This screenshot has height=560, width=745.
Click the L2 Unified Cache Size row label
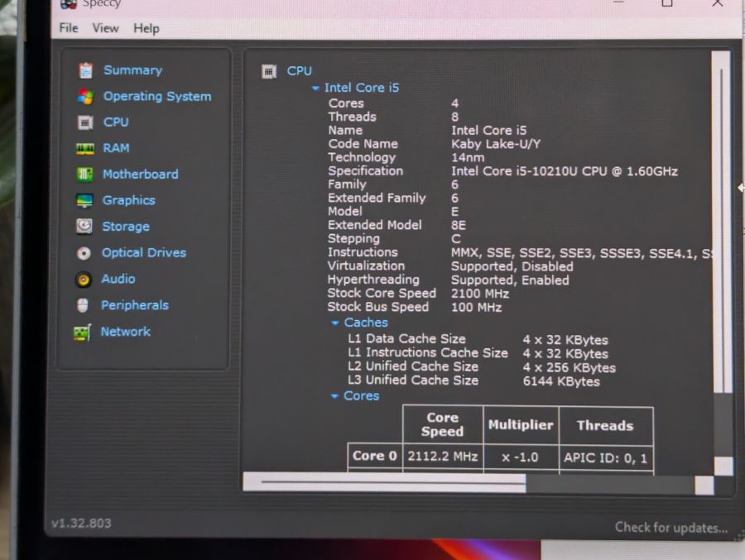tap(413, 366)
